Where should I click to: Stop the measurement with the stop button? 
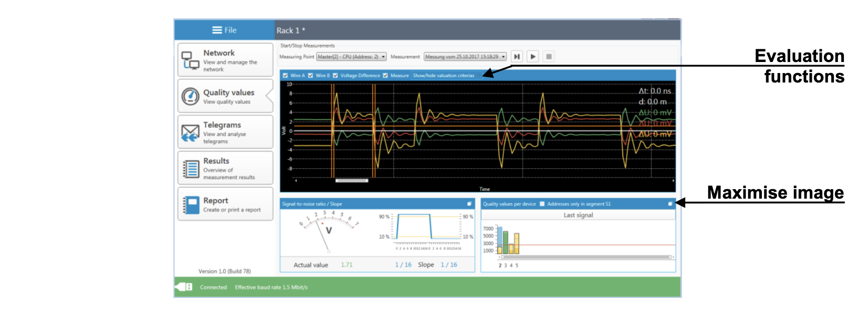click(549, 57)
